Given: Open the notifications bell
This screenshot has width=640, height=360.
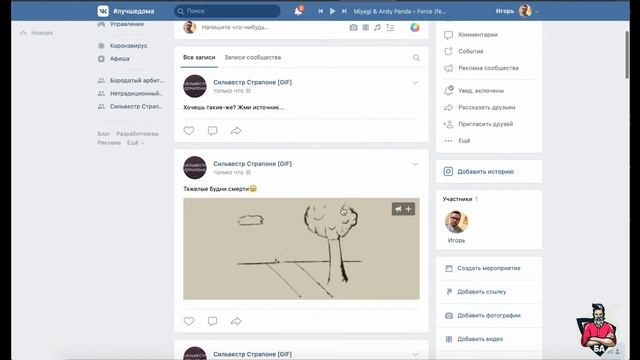Looking at the screenshot, I should click(x=298, y=11).
